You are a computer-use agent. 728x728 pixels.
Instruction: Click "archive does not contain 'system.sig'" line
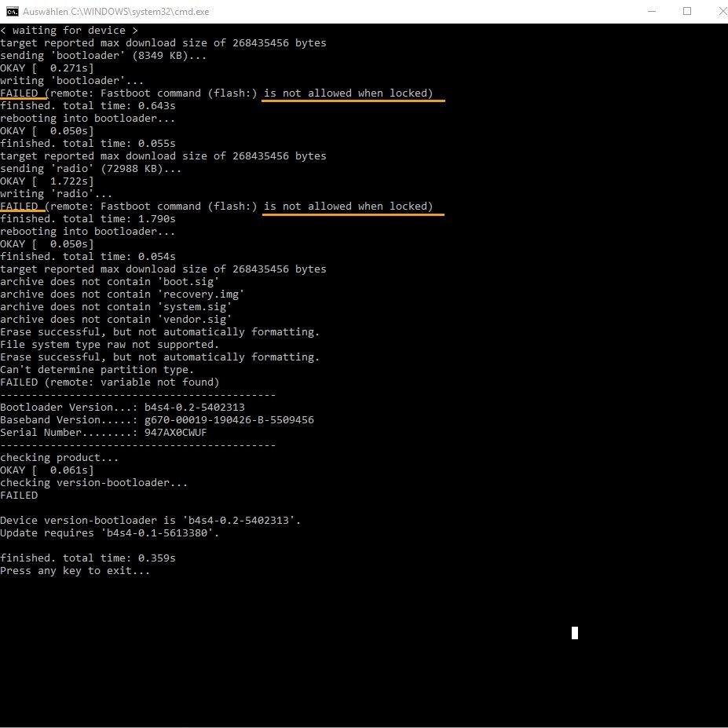[x=115, y=306]
